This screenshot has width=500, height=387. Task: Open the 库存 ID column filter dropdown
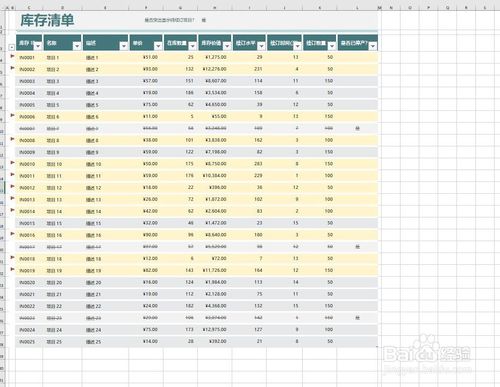click(x=38, y=46)
